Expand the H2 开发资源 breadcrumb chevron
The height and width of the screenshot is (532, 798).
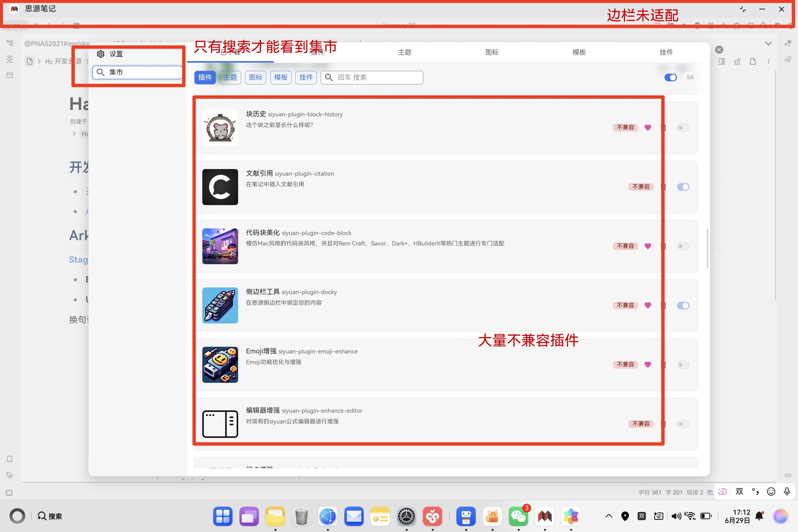click(x=87, y=61)
